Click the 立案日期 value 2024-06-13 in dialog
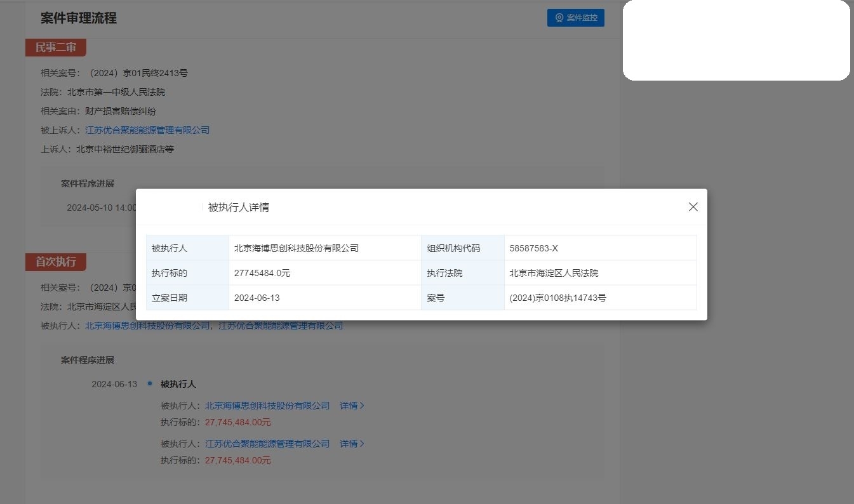The width and height of the screenshot is (854, 504). (257, 298)
